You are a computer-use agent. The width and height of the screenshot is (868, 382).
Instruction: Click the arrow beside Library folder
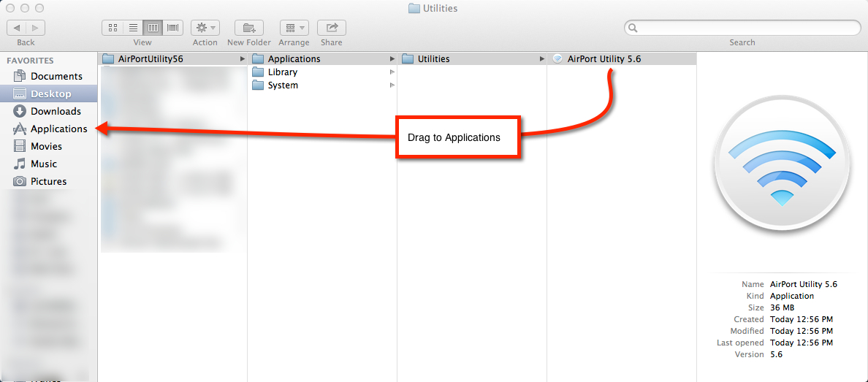point(392,72)
